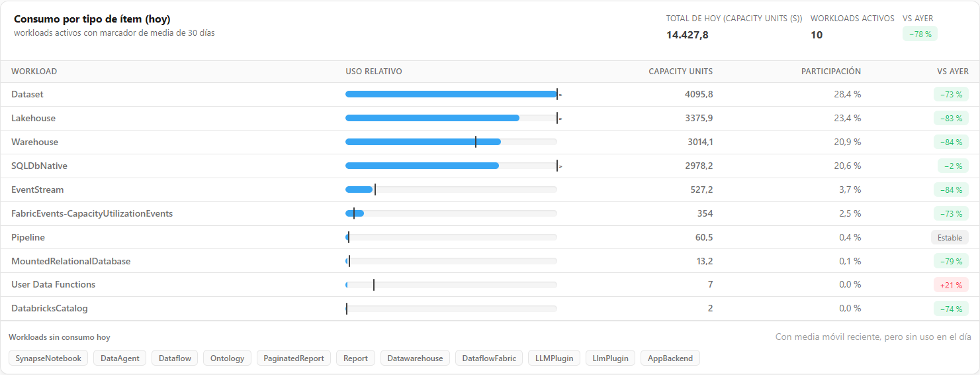Viewport: 980px width, 375px height.
Task: Click the Workloads sin consumo hoy label
Action: coord(60,337)
